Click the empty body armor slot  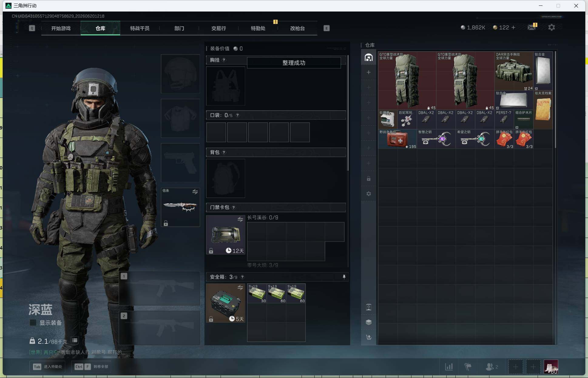pyautogui.click(x=180, y=118)
